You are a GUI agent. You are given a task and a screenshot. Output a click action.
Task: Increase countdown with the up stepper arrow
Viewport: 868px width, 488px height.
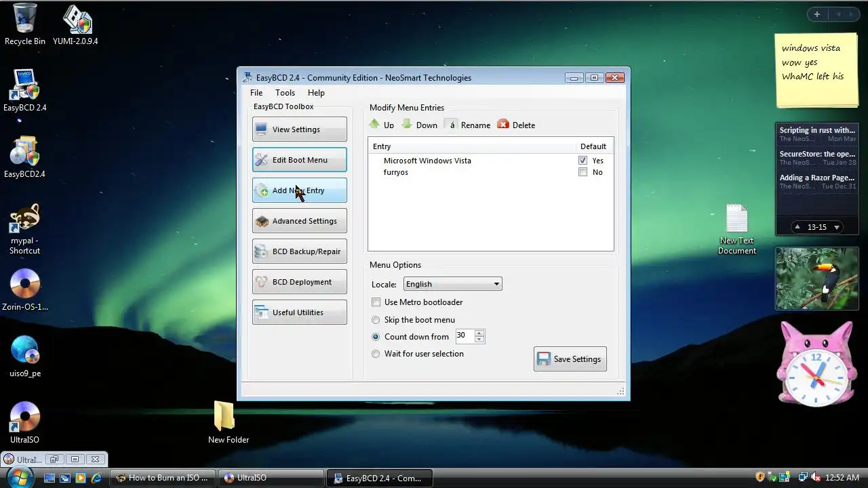click(479, 333)
